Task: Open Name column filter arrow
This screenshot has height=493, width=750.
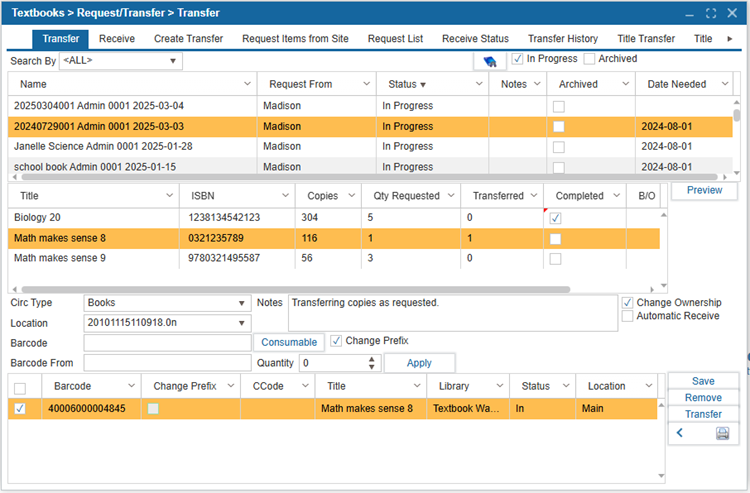Action: pos(247,84)
